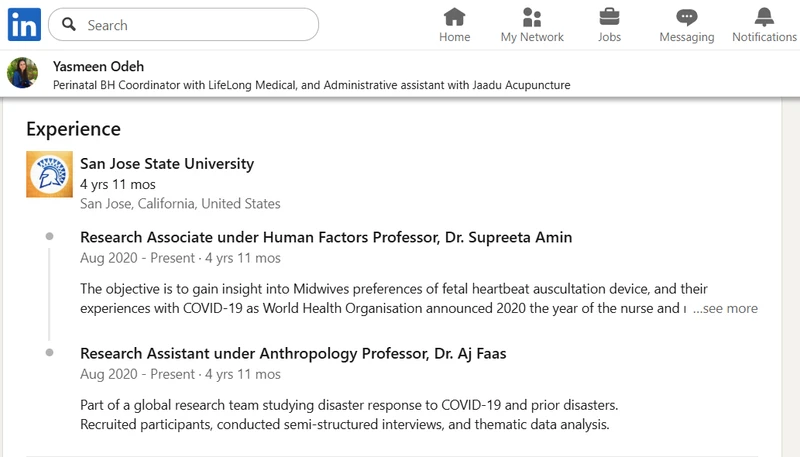Click the Research Assistant under Dr. Aj Faas title
800x457 pixels.
tap(293, 353)
